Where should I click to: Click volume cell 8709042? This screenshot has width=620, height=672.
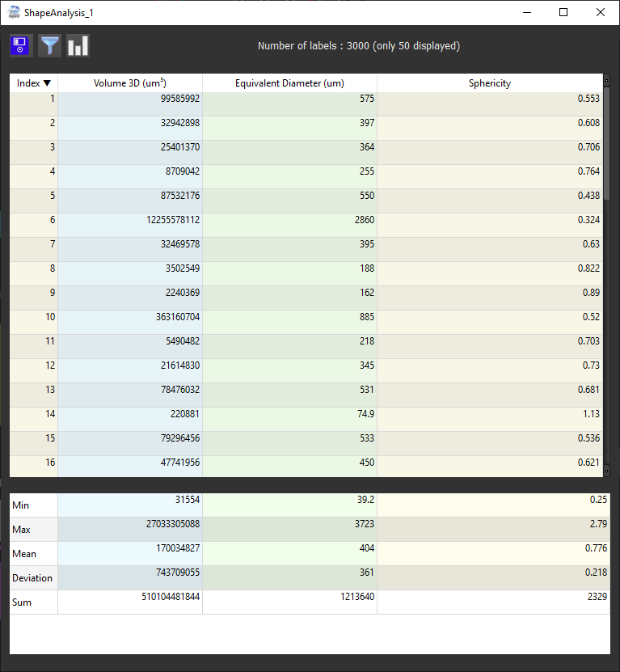click(x=130, y=177)
